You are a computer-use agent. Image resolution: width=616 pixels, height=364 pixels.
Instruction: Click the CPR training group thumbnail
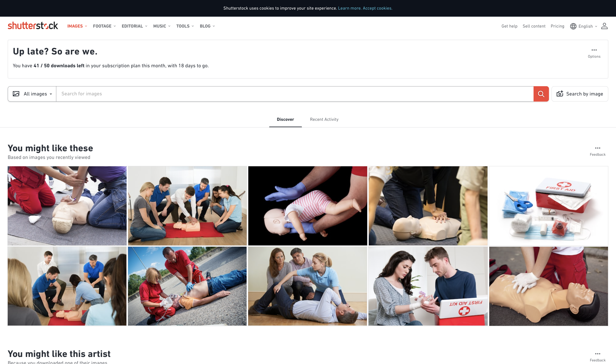[x=187, y=205]
